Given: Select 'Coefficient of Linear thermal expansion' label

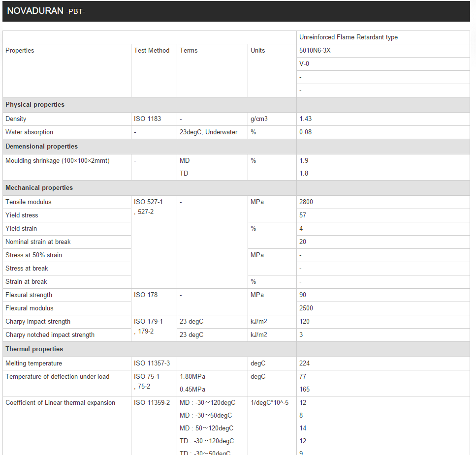Looking at the screenshot, I should click(60, 402).
